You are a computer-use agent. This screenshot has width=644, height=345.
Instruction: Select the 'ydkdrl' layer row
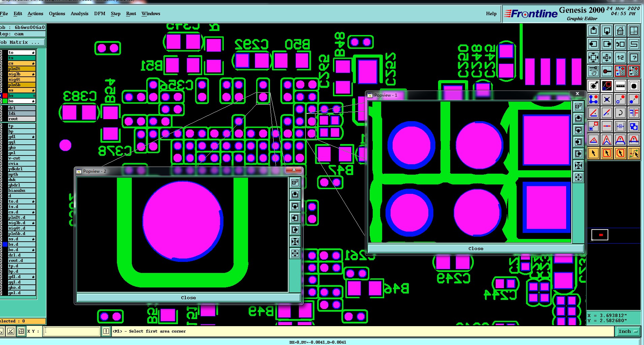[22, 169]
